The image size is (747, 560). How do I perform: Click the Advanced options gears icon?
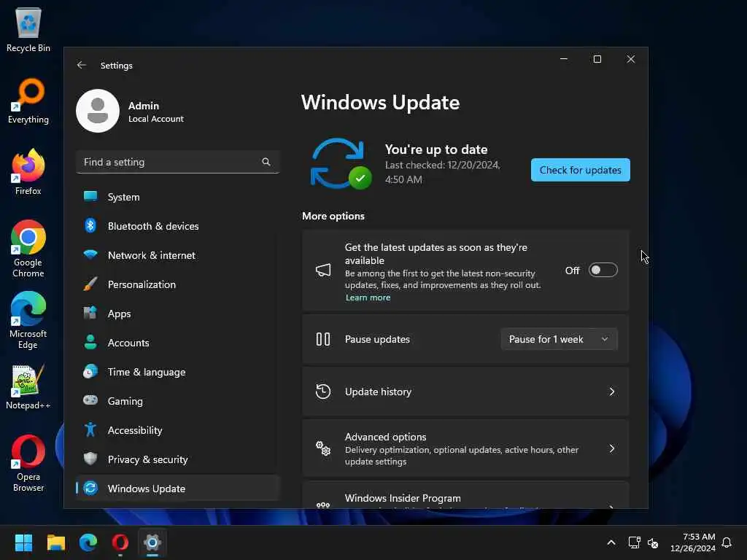tap(323, 448)
